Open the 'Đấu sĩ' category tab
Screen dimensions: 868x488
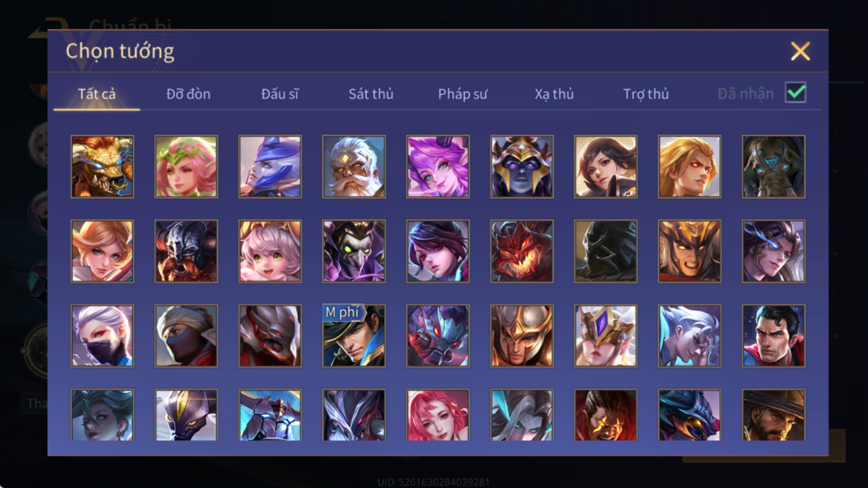pos(280,94)
